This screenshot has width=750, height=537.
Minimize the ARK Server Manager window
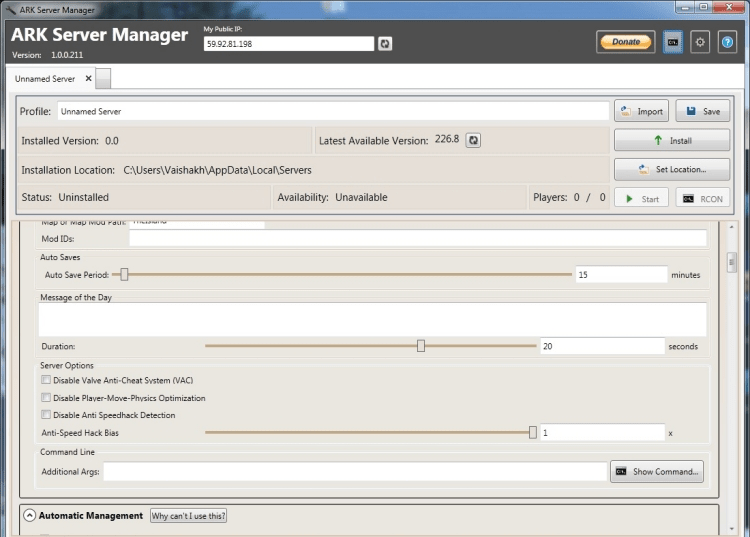point(685,7)
